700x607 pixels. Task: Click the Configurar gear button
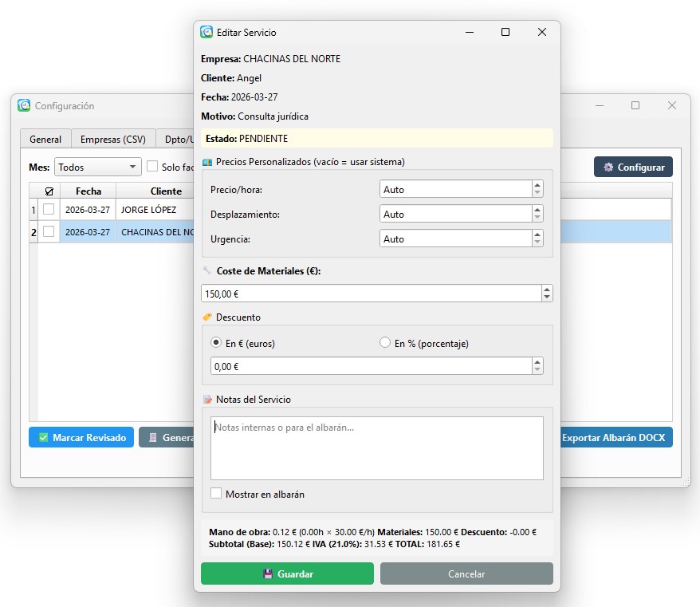coord(633,168)
